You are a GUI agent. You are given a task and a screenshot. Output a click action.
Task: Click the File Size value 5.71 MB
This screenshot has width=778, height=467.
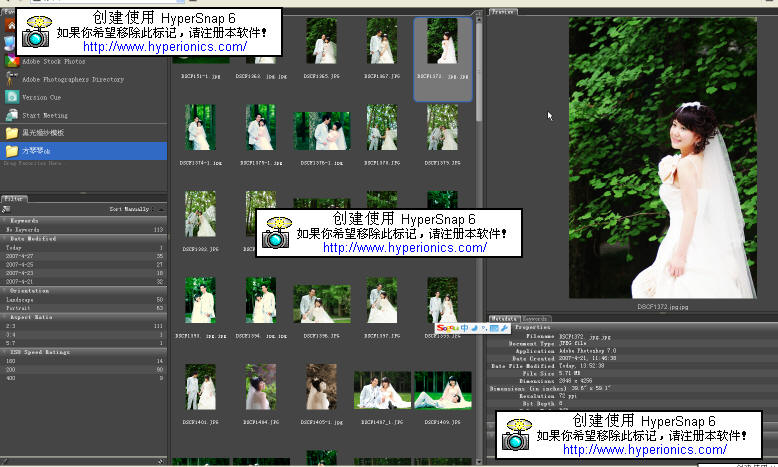(x=570, y=373)
